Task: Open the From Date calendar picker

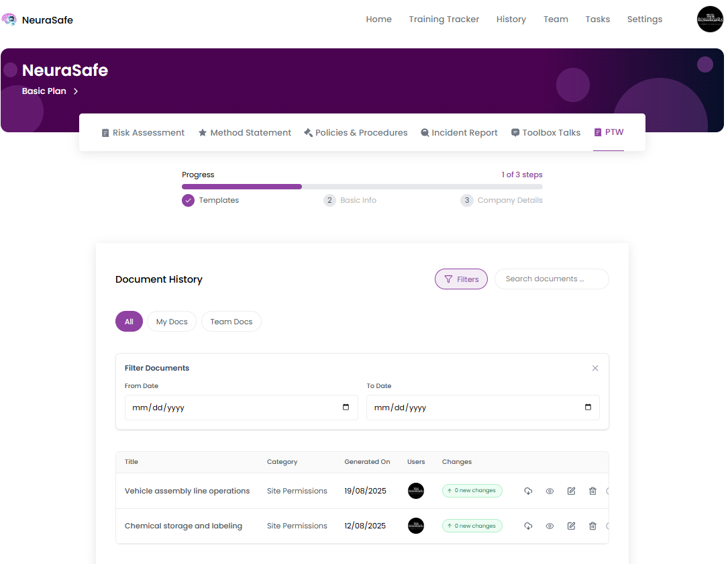Action: (346, 408)
